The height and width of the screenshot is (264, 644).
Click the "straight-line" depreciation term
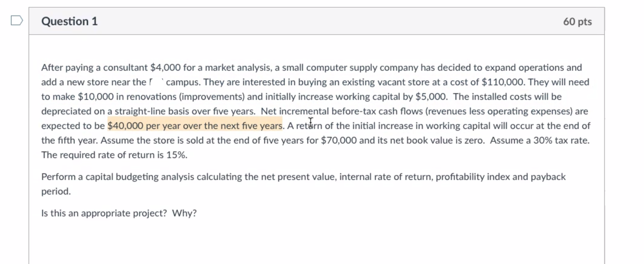click(x=140, y=112)
